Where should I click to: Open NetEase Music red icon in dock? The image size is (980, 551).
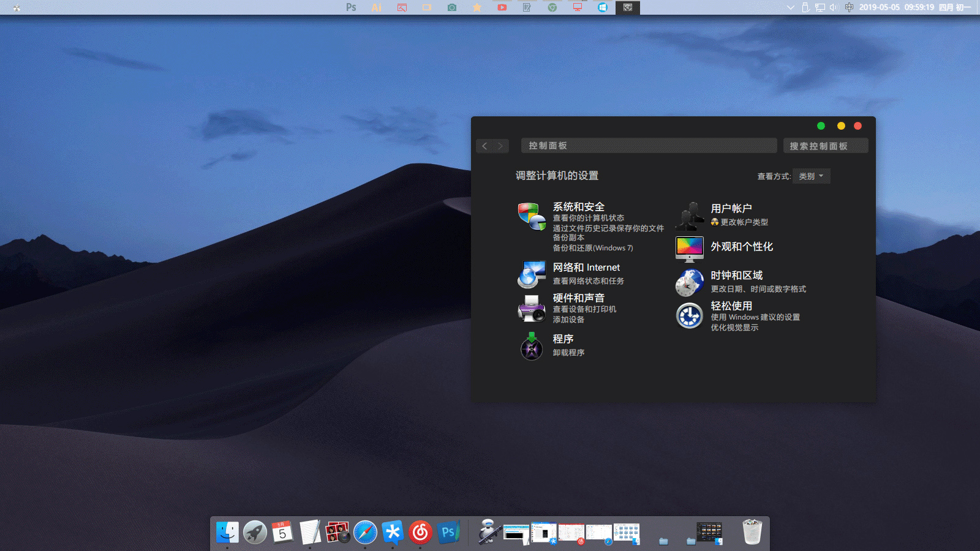pyautogui.click(x=420, y=532)
